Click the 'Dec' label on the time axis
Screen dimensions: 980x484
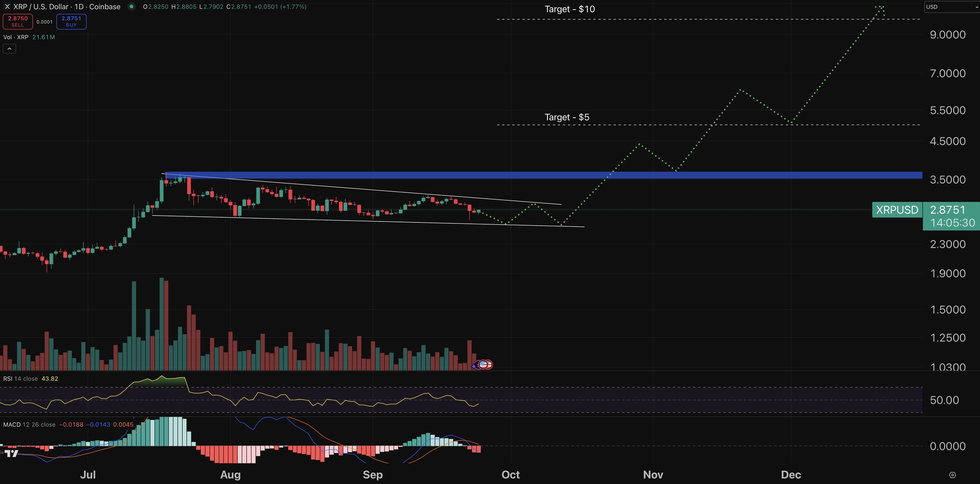point(791,475)
